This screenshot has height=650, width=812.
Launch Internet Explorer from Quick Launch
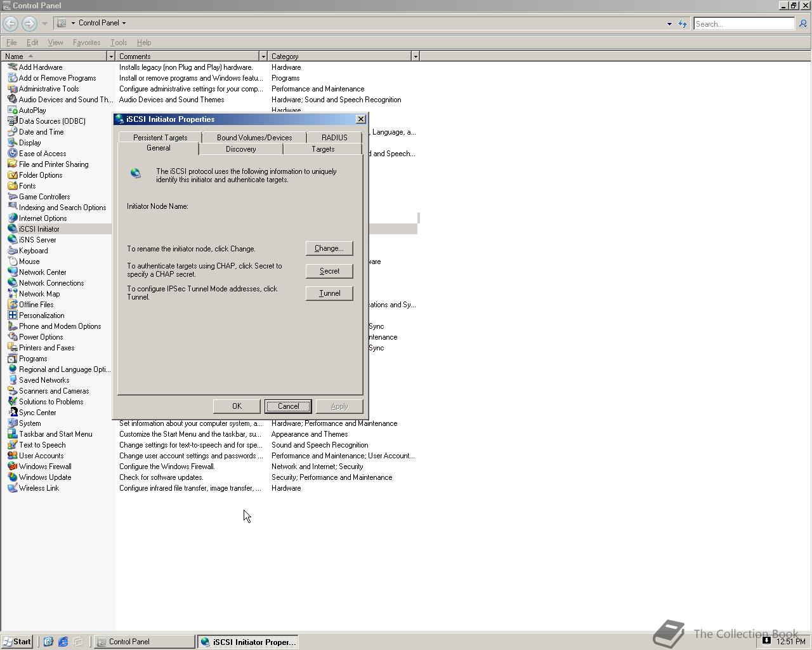click(63, 642)
